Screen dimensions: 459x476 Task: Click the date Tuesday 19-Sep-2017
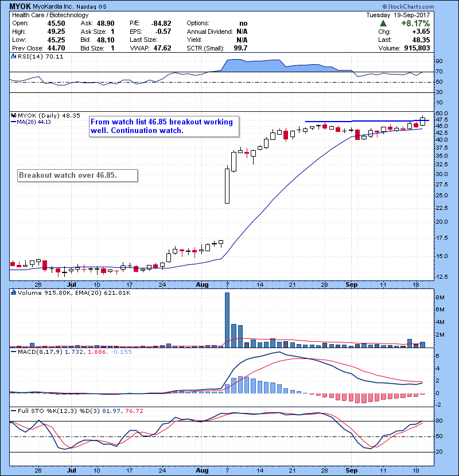coord(398,15)
